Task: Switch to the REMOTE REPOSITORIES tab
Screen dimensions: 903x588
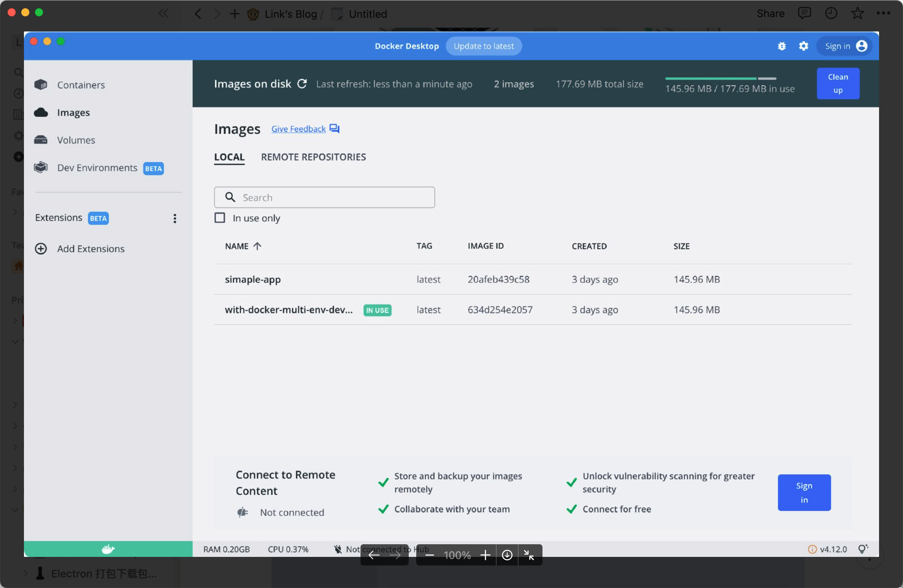Action: [x=313, y=157]
